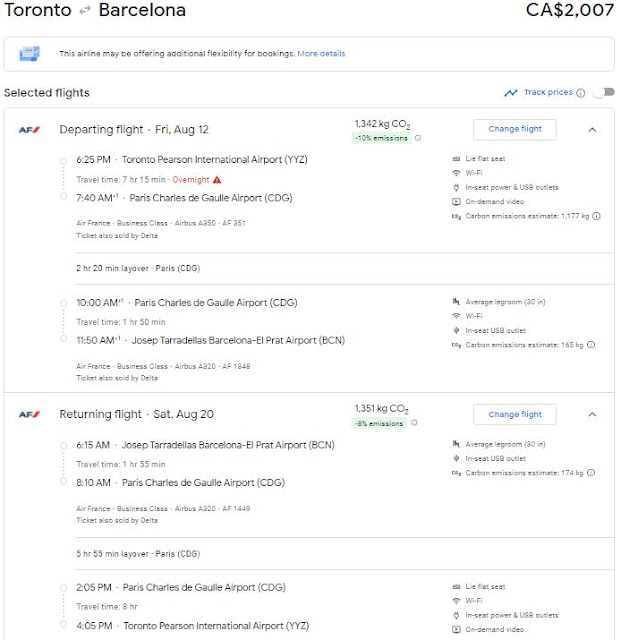The image size is (621, 640).
Task: Open info icon beside -8% emissions
Action: tap(414, 423)
